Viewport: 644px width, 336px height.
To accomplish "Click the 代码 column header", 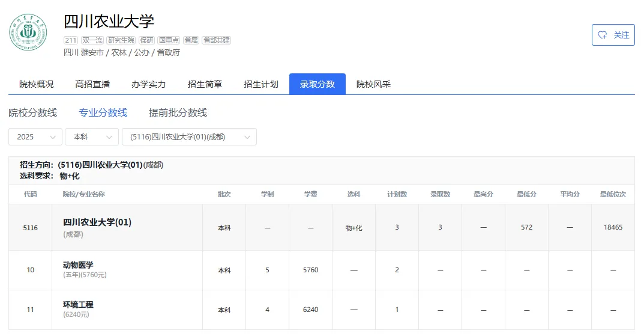I will click(x=31, y=194).
